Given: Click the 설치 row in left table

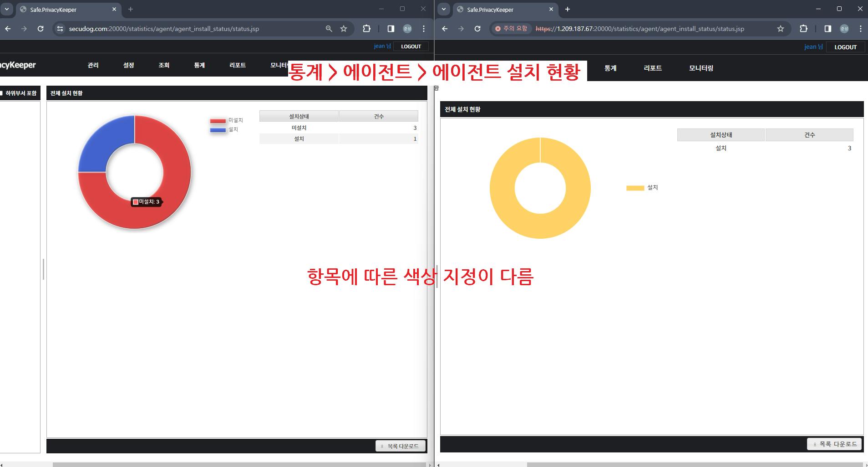Looking at the screenshot, I should click(339, 139).
